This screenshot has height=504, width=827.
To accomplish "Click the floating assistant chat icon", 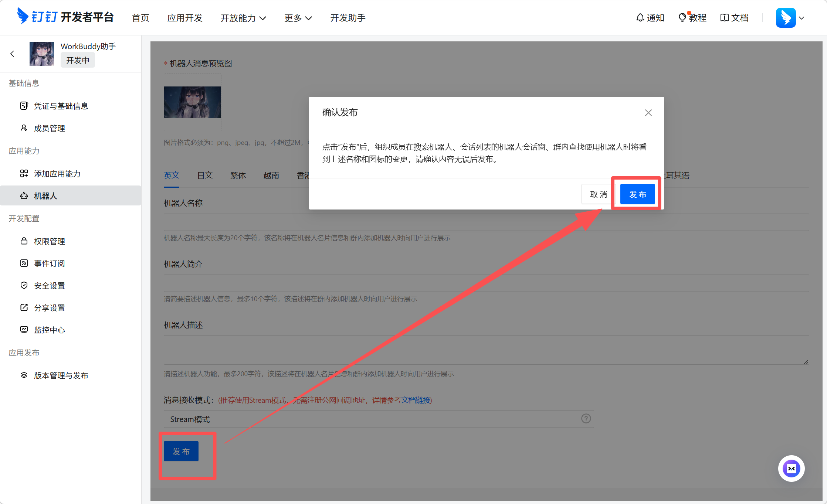I will click(x=791, y=469).
